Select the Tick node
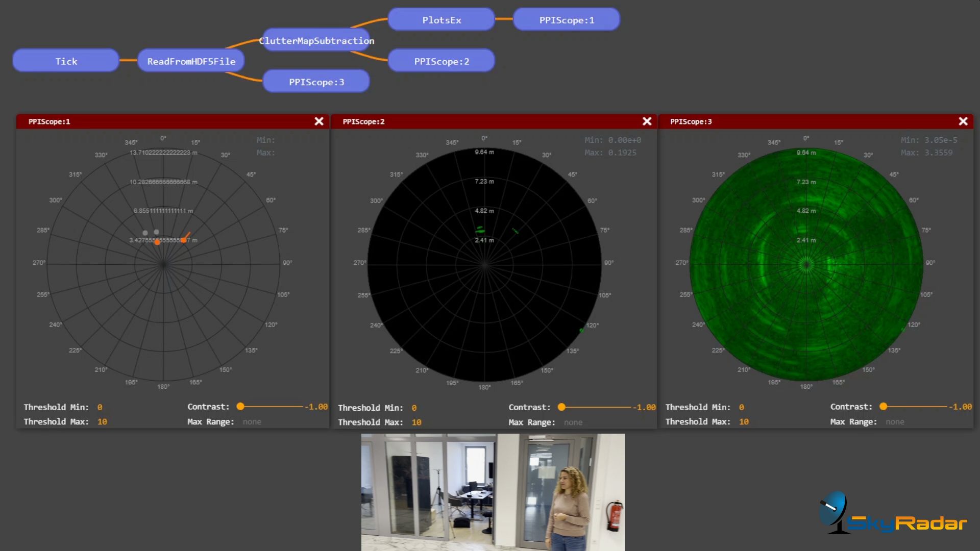The image size is (980, 551). [65, 61]
